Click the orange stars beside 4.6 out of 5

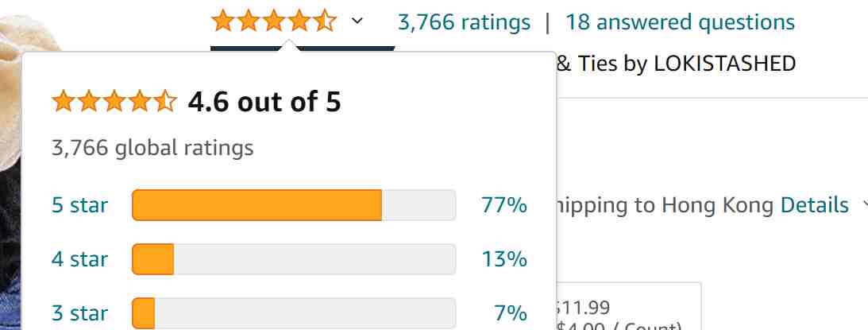114,102
